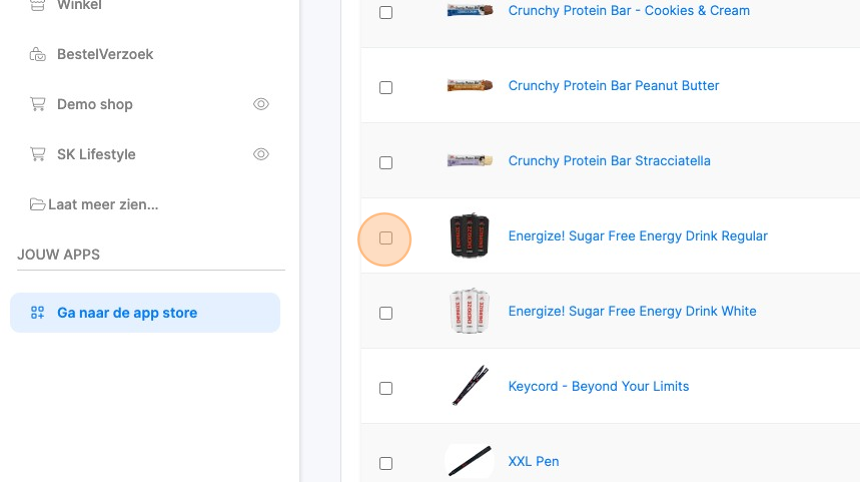This screenshot has width=860, height=482.
Task: Tick the Keycord - Beyond Your Limits checkbox
Action: [386, 388]
